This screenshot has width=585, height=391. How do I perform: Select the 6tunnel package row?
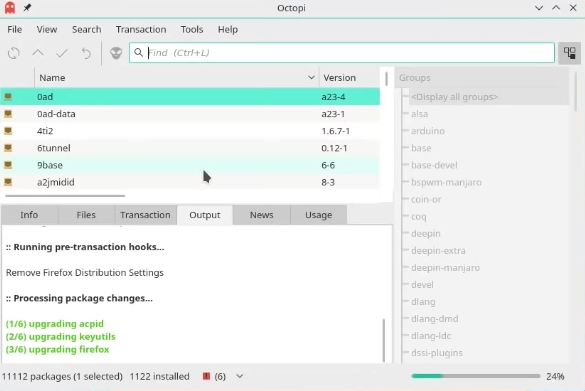[190, 148]
